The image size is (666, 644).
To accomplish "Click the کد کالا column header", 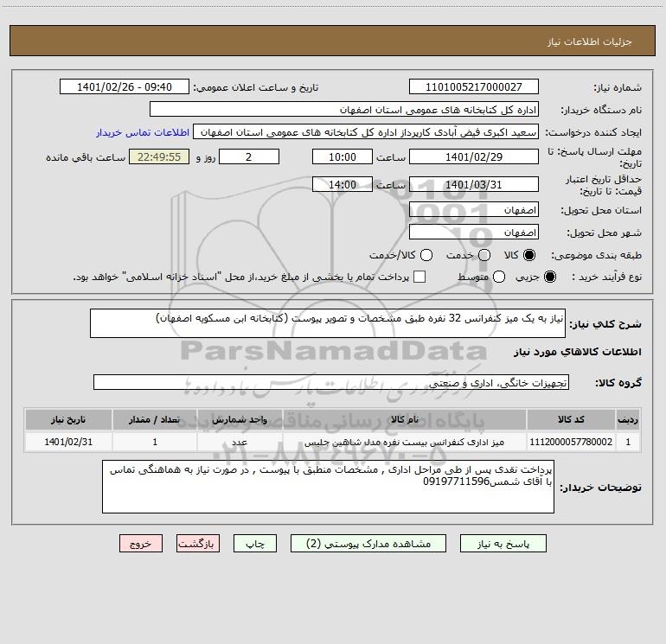I will (571, 419).
